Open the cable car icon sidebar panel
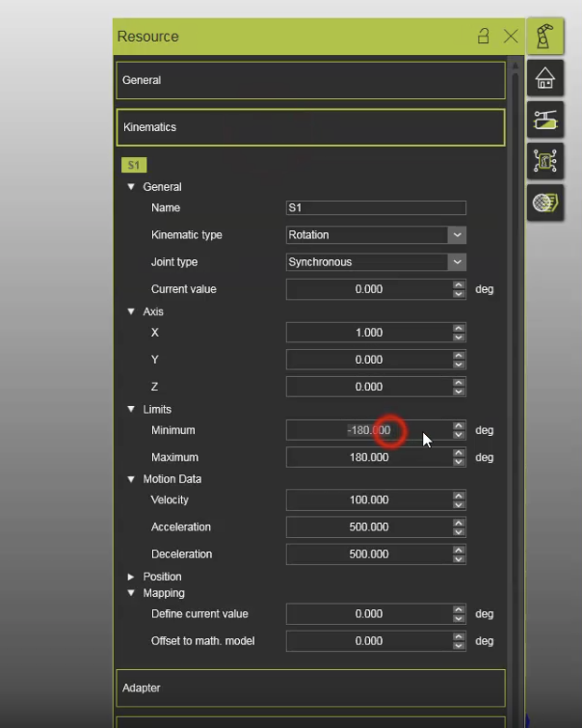This screenshot has height=728, width=582. 545,120
